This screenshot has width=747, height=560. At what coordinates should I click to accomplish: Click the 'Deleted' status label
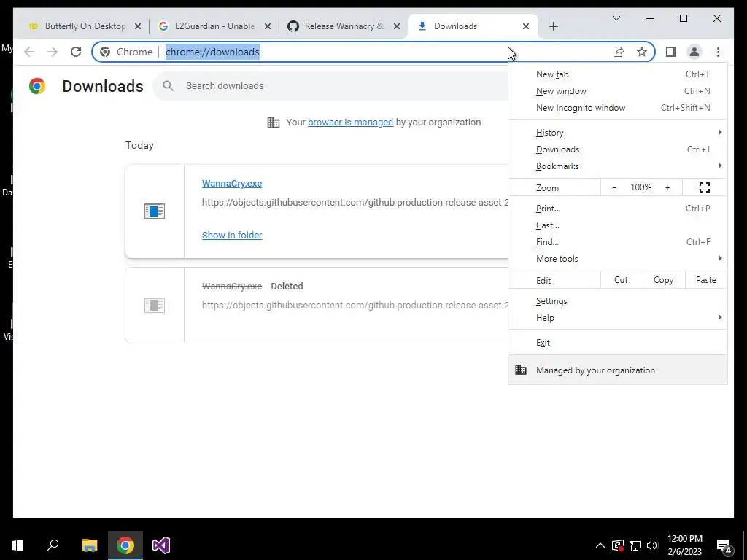(287, 286)
